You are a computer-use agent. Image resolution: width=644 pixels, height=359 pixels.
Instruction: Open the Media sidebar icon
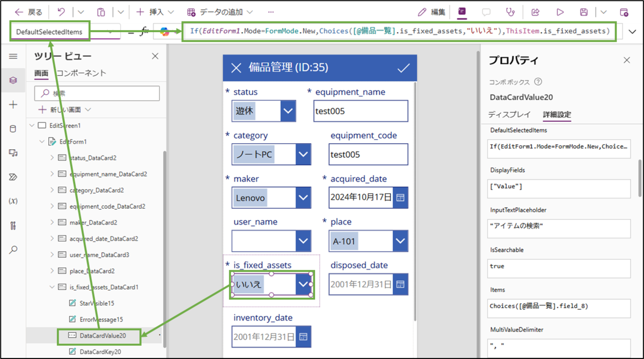click(x=13, y=153)
